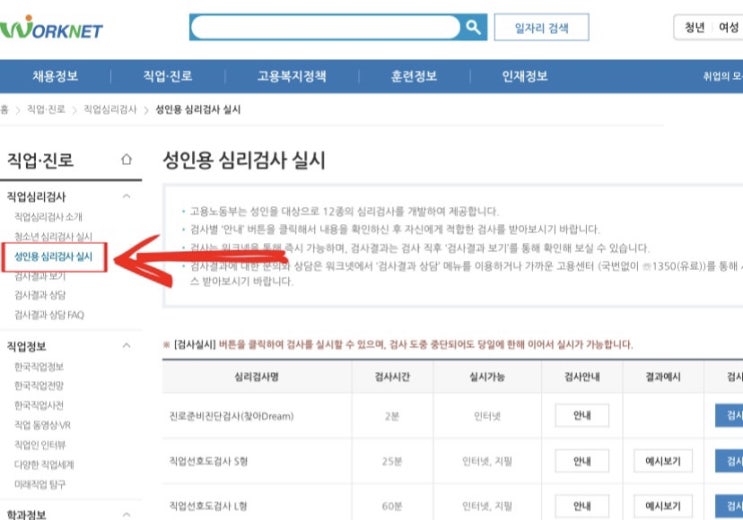Click the home icon beside 직업·진로
743x520 pixels.
(x=126, y=159)
